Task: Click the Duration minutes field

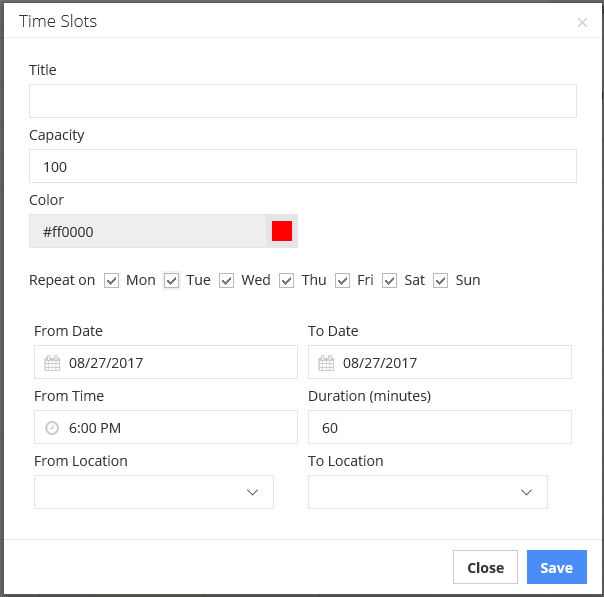Action: 440,427
